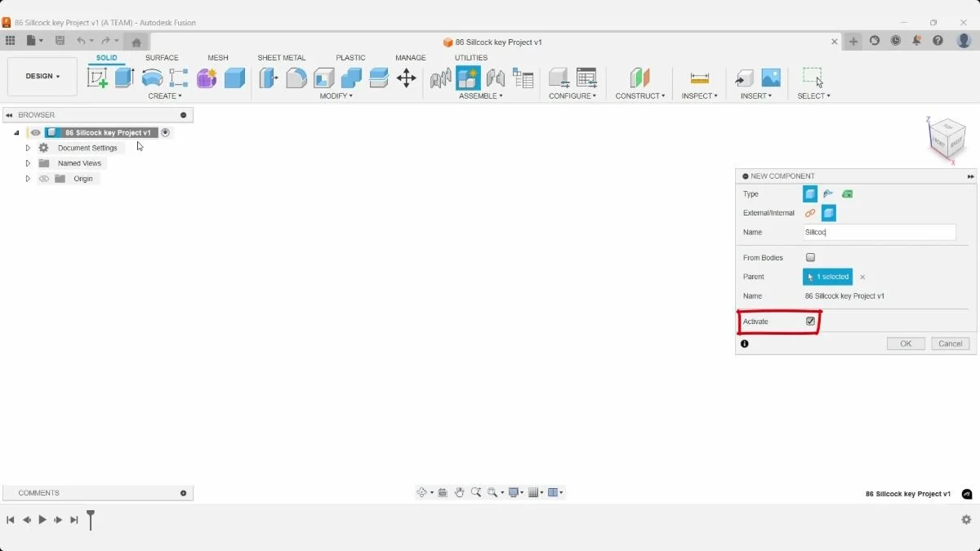Click the Select window selection icon

point(813,78)
